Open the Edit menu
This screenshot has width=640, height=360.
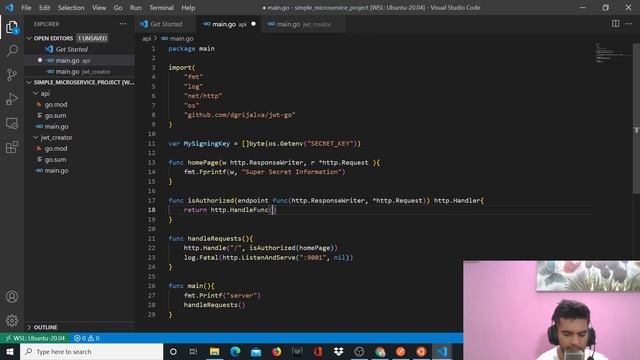[x=44, y=8]
